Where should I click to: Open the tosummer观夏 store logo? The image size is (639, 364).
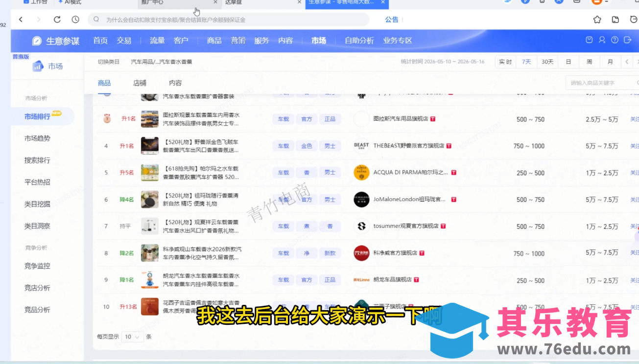click(x=361, y=227)
